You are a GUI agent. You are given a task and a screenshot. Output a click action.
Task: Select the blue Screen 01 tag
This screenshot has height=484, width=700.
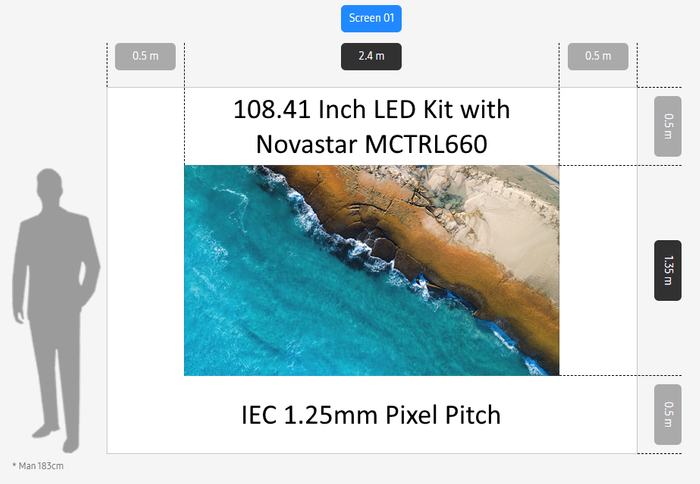(371, 19)
